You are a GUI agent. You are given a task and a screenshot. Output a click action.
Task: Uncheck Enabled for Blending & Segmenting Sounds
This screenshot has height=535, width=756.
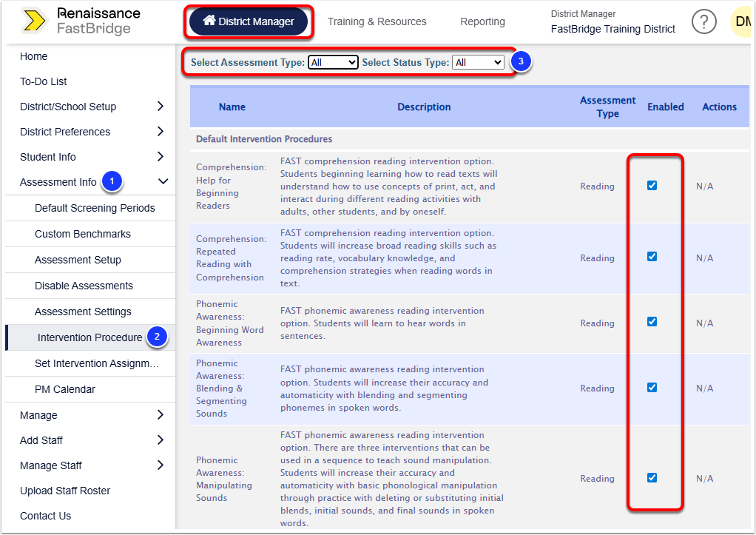652,388
